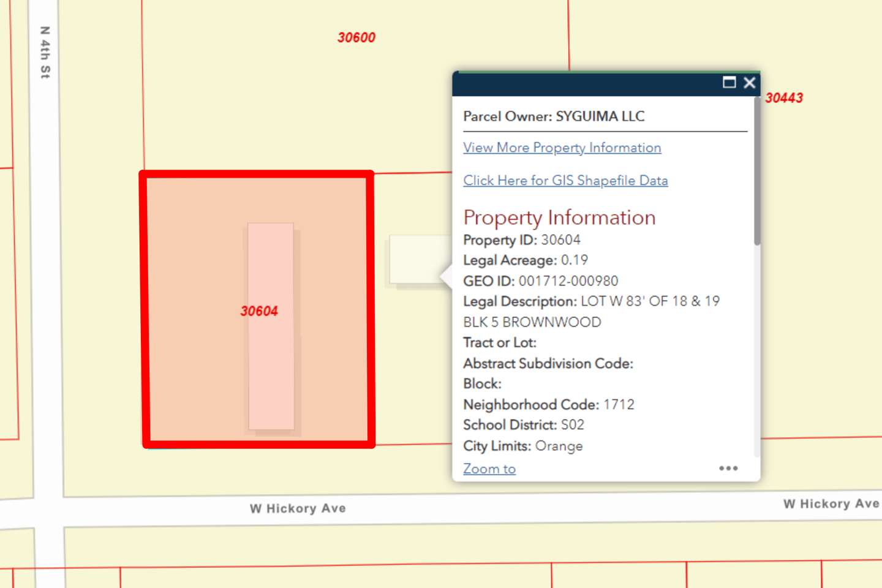Image resolution: width=882 pixels, height=588 pixels.
Task: Click the Legal Description text line
Action: point(592,301)
